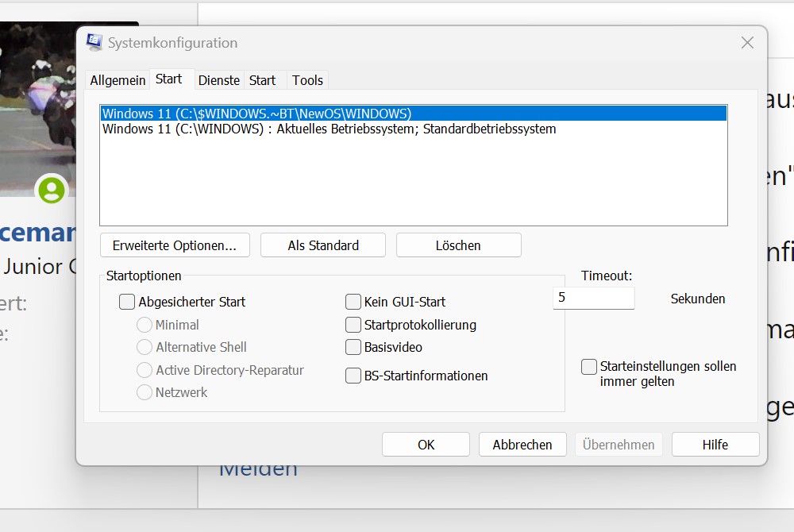Image resolution: width=794 pixels, height=532 pixels.
Task: Switch to the Allgemein tab
Action: [x=118, y=80]
